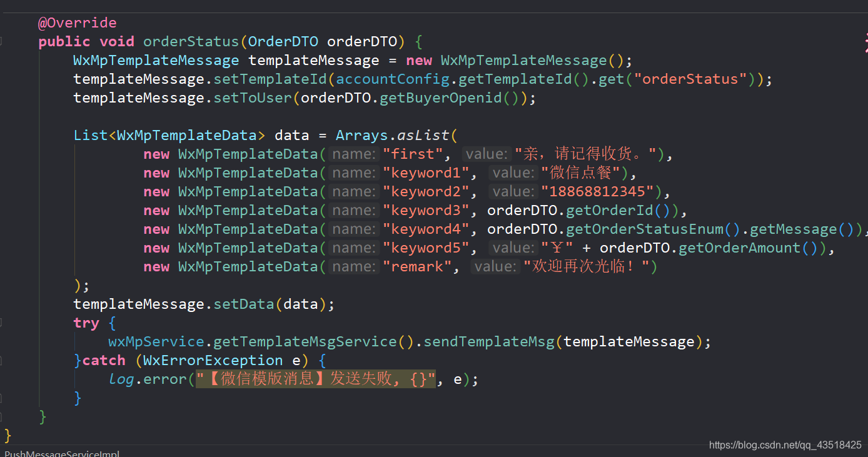The width and height of the screenshot is (868, 457).
Task: Click the 'name:' hint on the "first" line
Action: pos(355,154)
